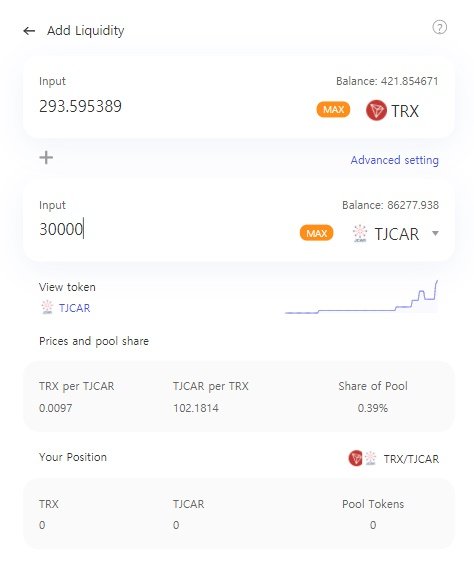Click the plus icon between inputs
The width and height of the screenshot is (474, 565).
point(46,157)
